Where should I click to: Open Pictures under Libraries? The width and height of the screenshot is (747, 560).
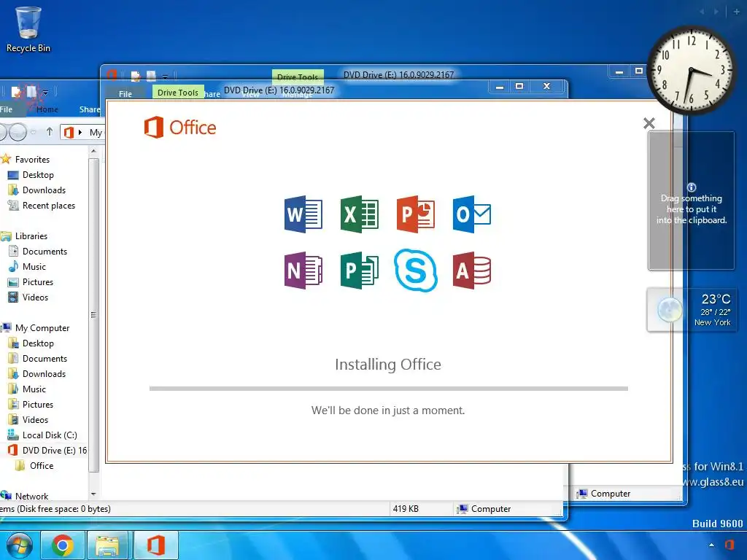coord(31,282)
